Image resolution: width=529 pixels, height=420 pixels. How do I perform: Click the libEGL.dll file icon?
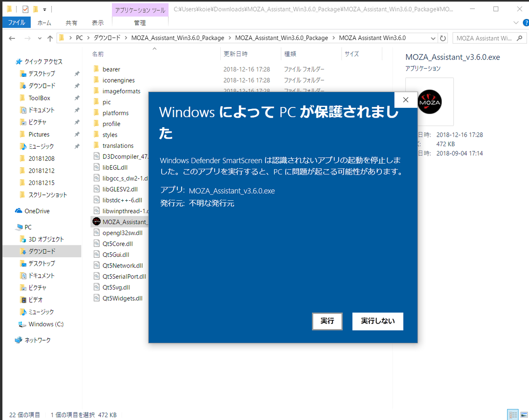pos(96,167)
